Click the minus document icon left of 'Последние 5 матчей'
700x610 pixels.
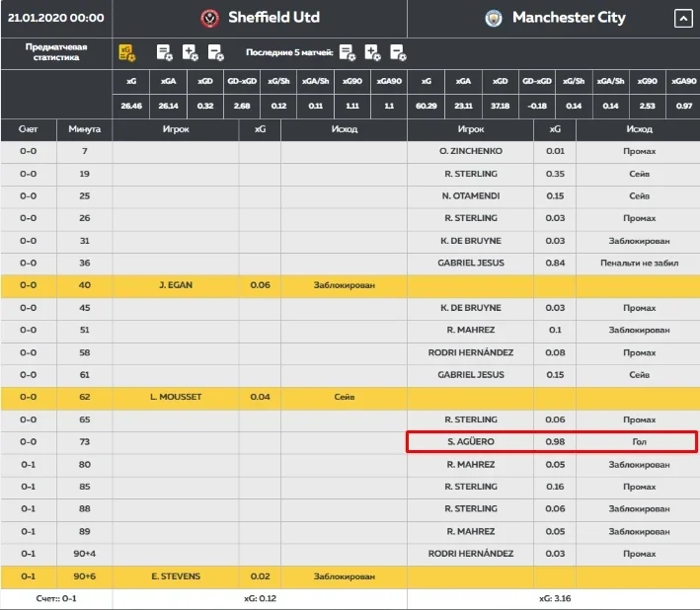(x=216, y=52)
